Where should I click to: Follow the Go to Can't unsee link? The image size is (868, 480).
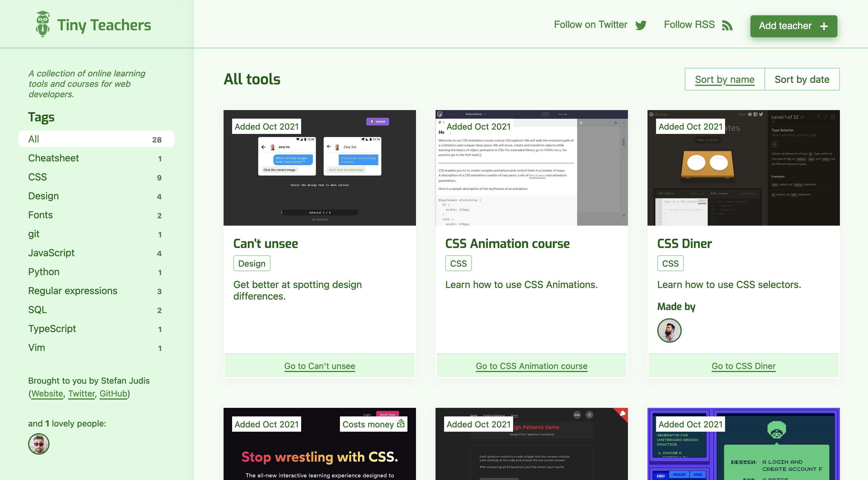click(x=319, y=366)
